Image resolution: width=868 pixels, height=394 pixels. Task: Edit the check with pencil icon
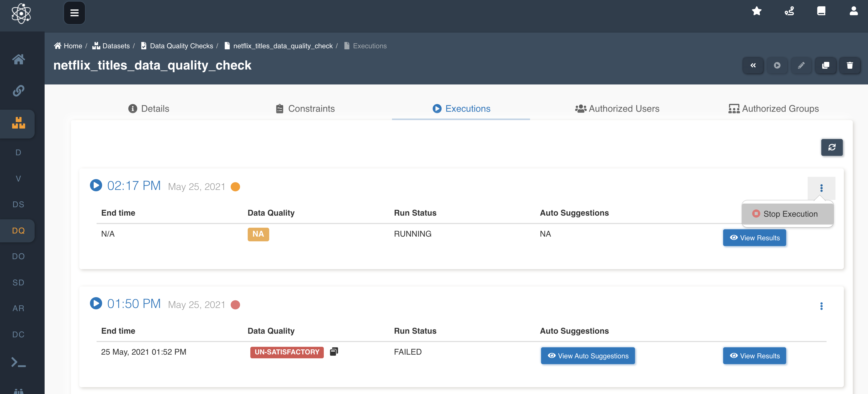point(802,65)
